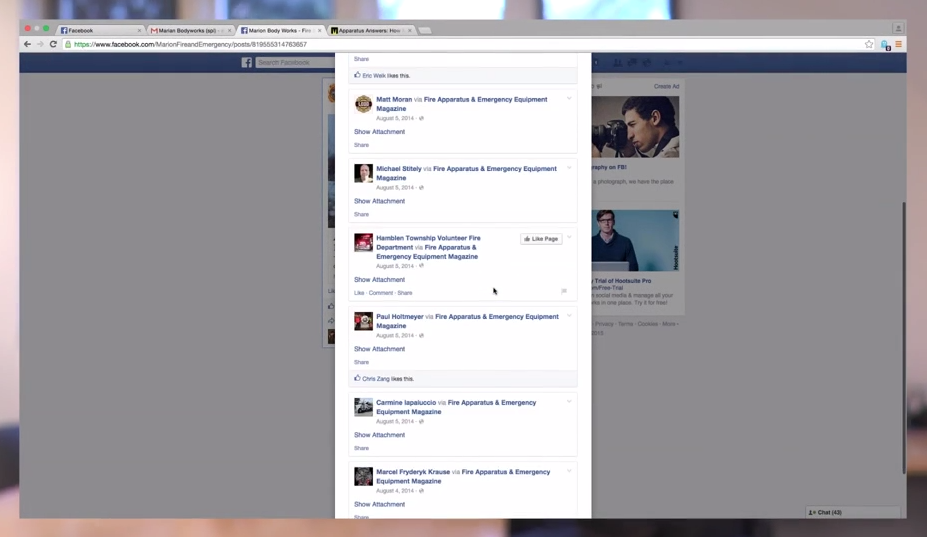The width and height of the screenshot is (927, 537).
Task: Switch to the Facebook browser tab
Action: tap(99, 30)
